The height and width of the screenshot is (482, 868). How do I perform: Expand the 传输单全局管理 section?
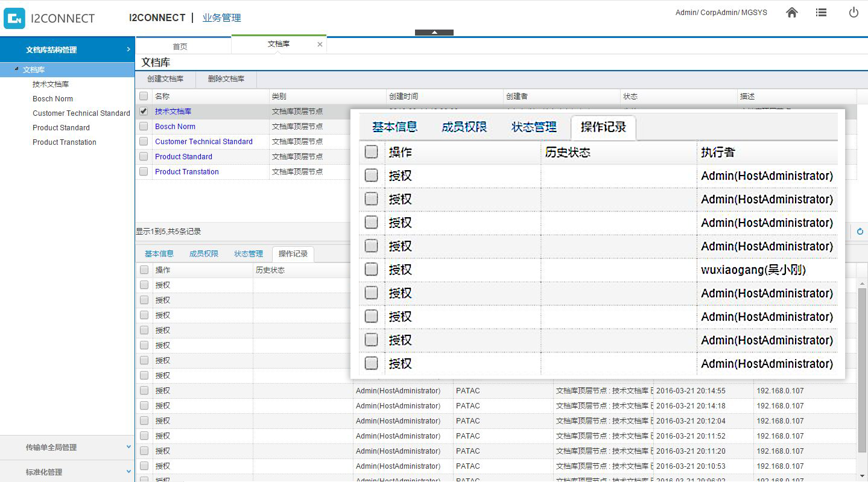67,447
